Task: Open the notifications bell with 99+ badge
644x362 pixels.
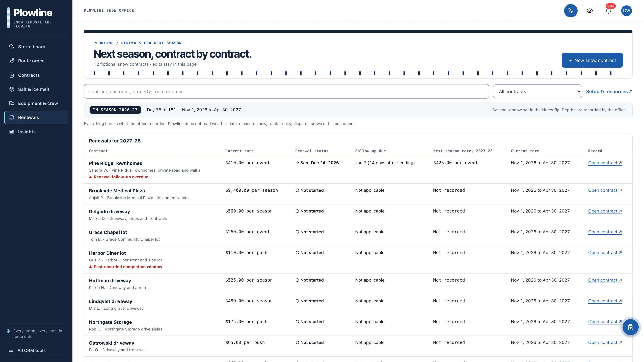Action: pyautogui.click(x=608, y=11)
